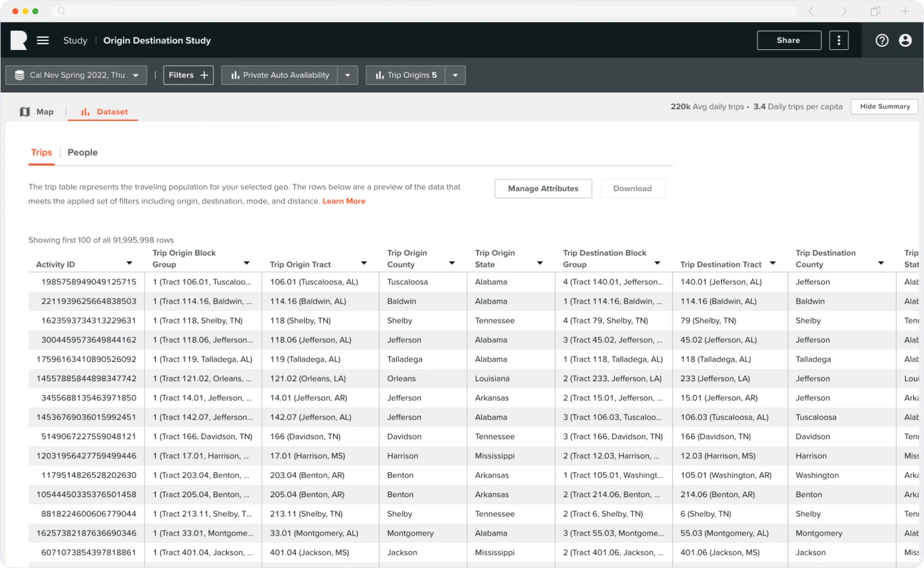Click the Share button
The image size is (924, 568).
coord(789,41)
